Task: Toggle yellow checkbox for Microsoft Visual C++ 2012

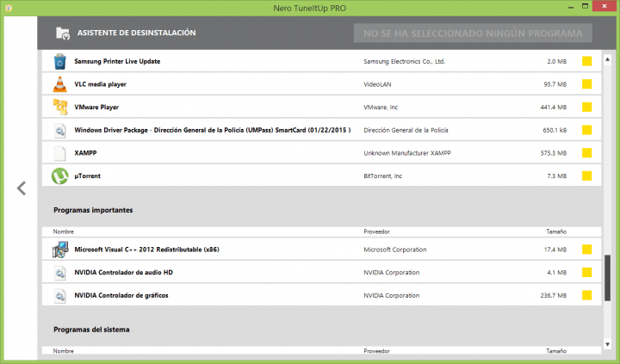Action: [586, 250]
